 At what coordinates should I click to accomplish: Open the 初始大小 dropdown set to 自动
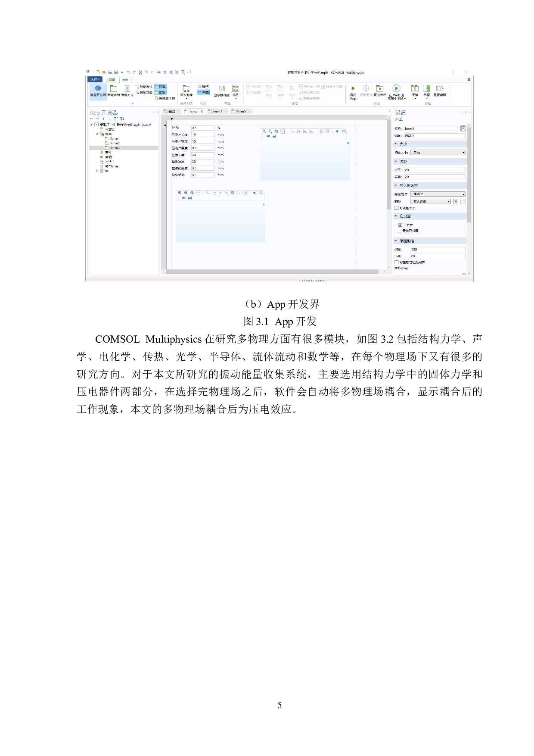pyautogui.click(x=438, y=153)
